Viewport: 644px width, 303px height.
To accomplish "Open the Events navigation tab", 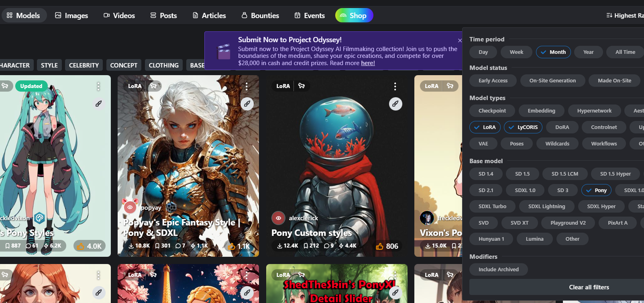I will [310, 15].
